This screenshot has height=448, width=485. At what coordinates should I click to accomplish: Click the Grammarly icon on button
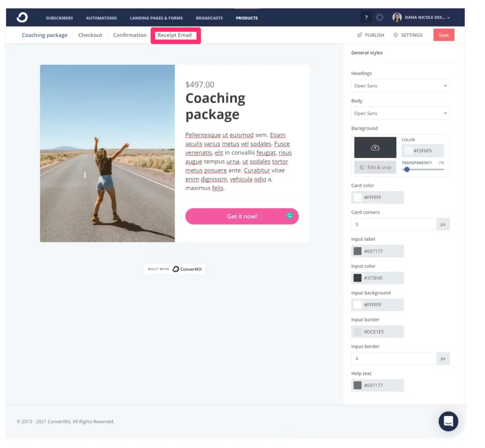(x=289, y=215)
